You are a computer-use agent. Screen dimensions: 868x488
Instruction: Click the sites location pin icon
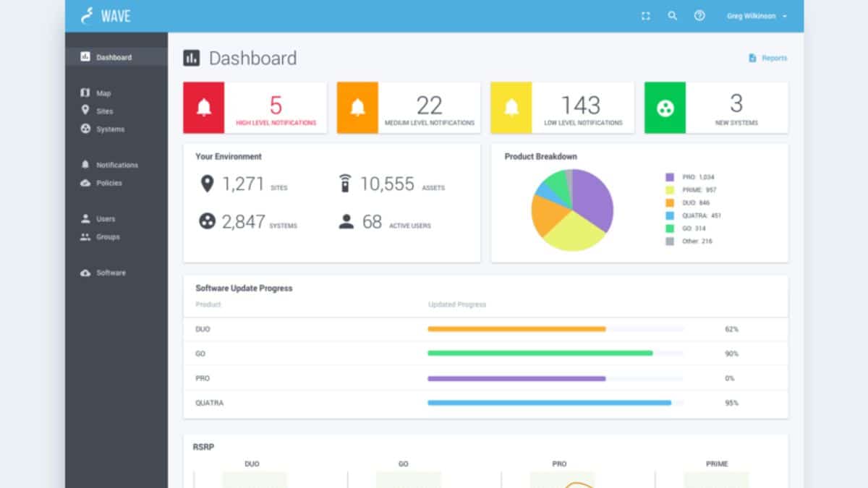coord(207,184)
